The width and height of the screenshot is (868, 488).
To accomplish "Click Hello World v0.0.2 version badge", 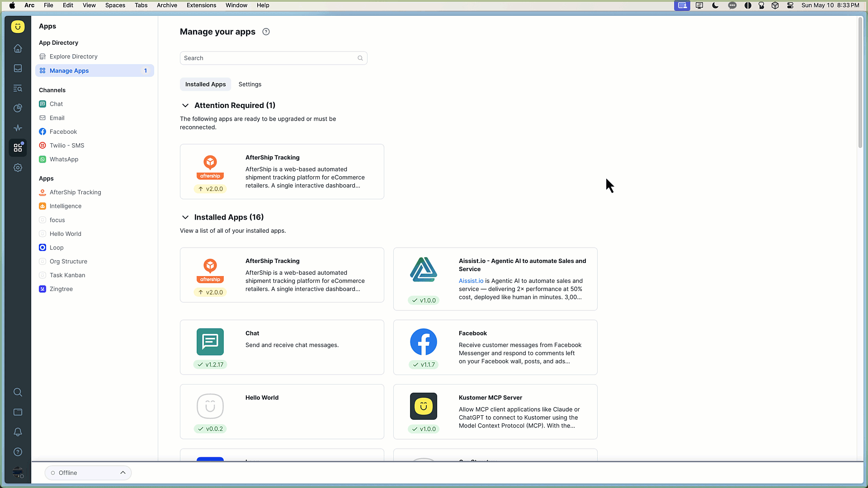I will 210,429.
